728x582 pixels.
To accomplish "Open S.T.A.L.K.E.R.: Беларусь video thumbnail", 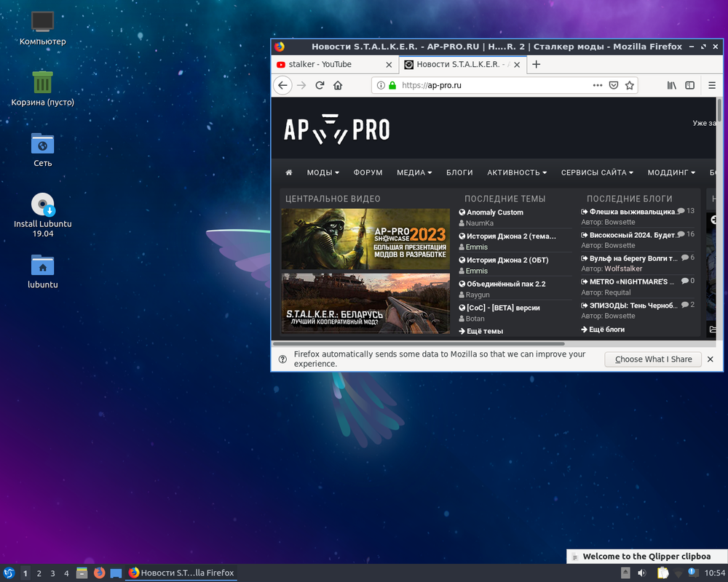I will pyautogui.click(x=365, y=303).
